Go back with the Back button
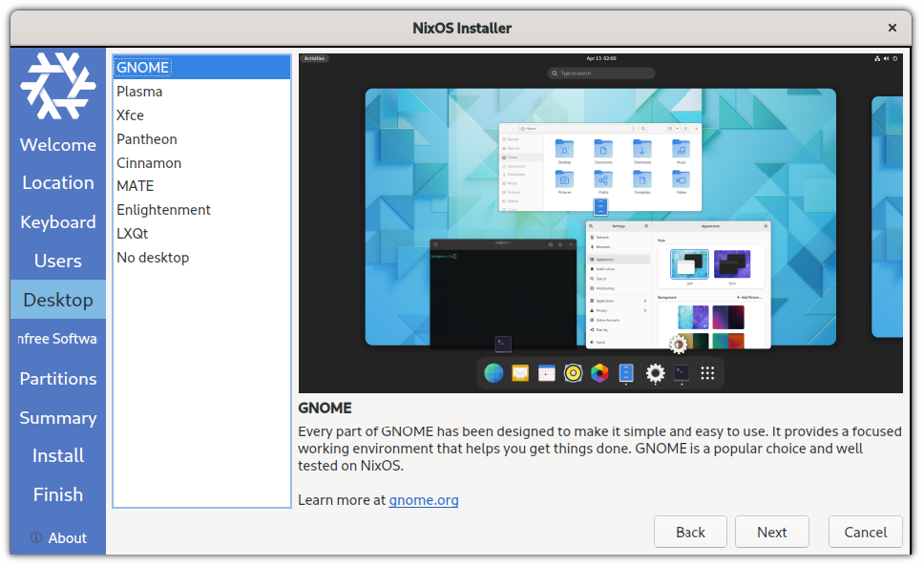 point(690,532)
